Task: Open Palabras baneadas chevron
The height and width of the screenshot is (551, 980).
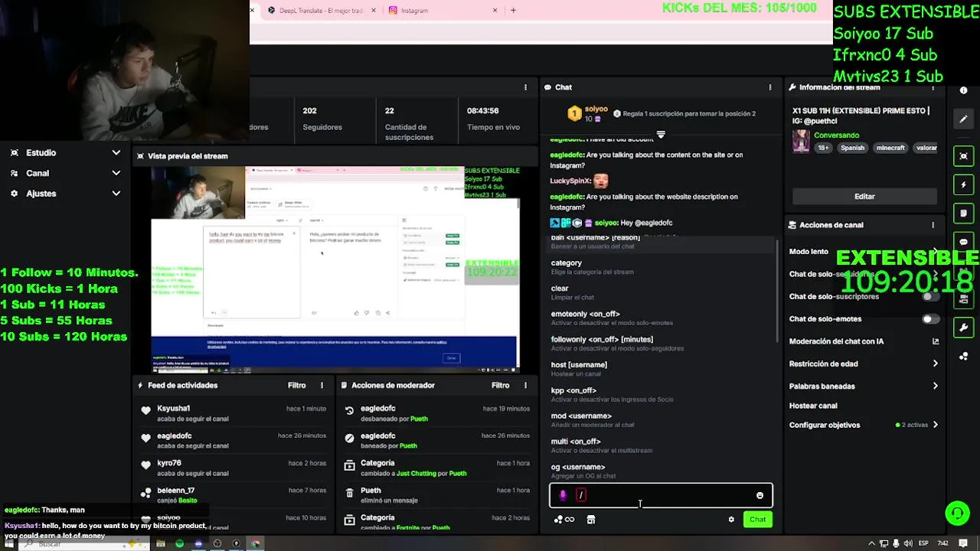Action: pyautogui.click(x=935, y=386)
